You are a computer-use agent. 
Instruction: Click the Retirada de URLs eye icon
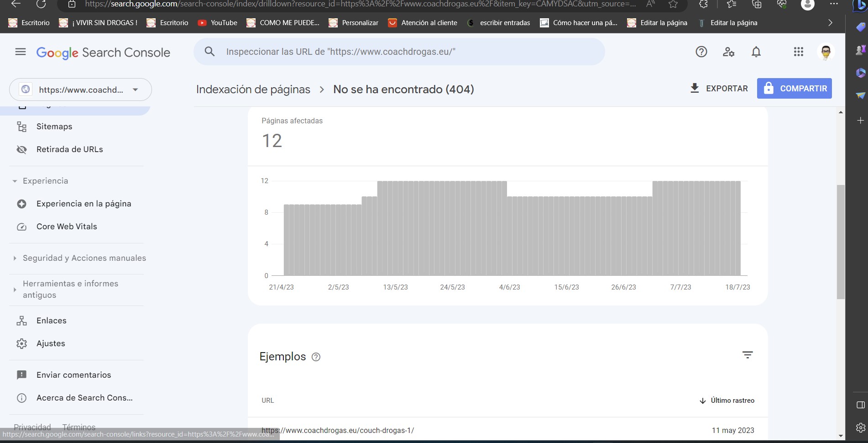[21, 149]
